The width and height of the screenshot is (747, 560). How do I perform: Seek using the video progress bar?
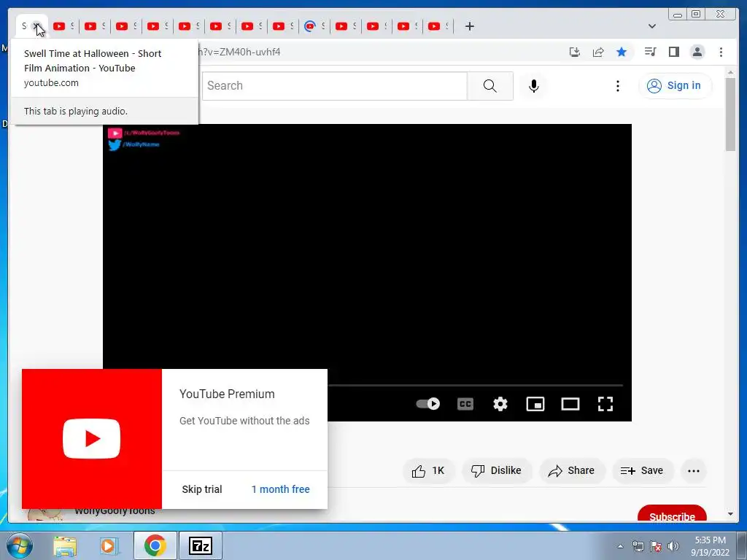click(475, 385)
